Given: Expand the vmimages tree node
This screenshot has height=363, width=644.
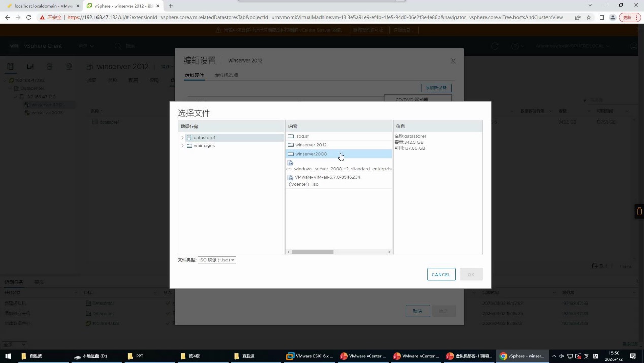Looking at the screenshot, I should (x=182, y=146).
